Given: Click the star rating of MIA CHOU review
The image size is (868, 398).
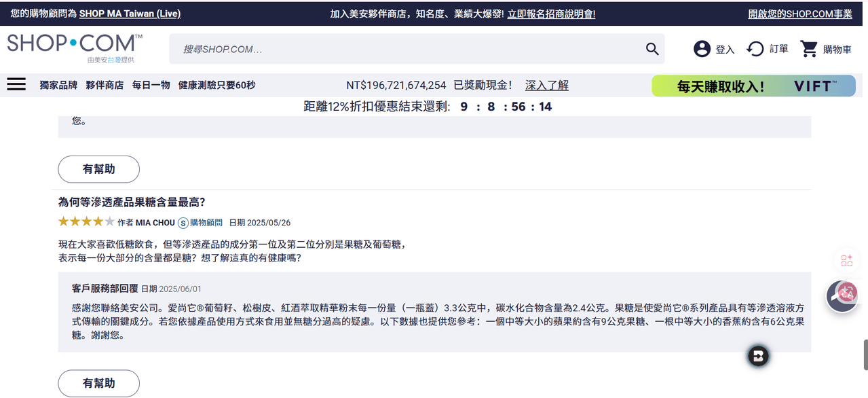Looking at the screenshot, I should 86,221.
